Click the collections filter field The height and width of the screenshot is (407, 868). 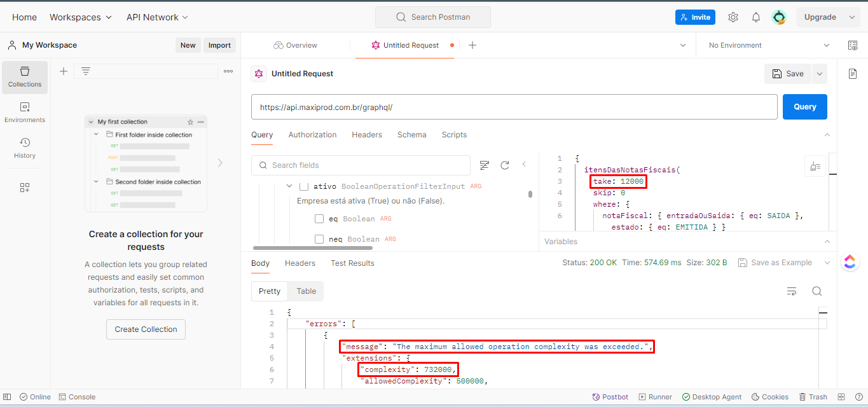point(146,71)
